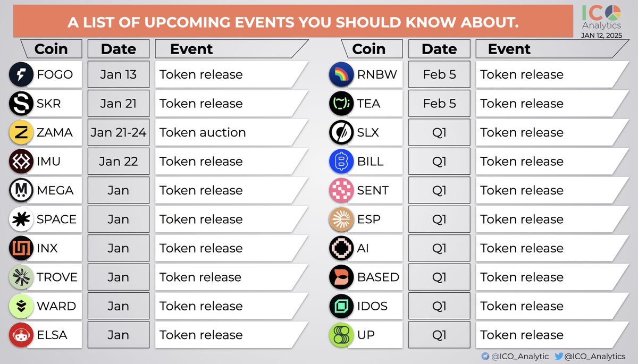Screen dimensions: 638x364
Task: Click the ELSA red robot icon
Action: point(22,335)
